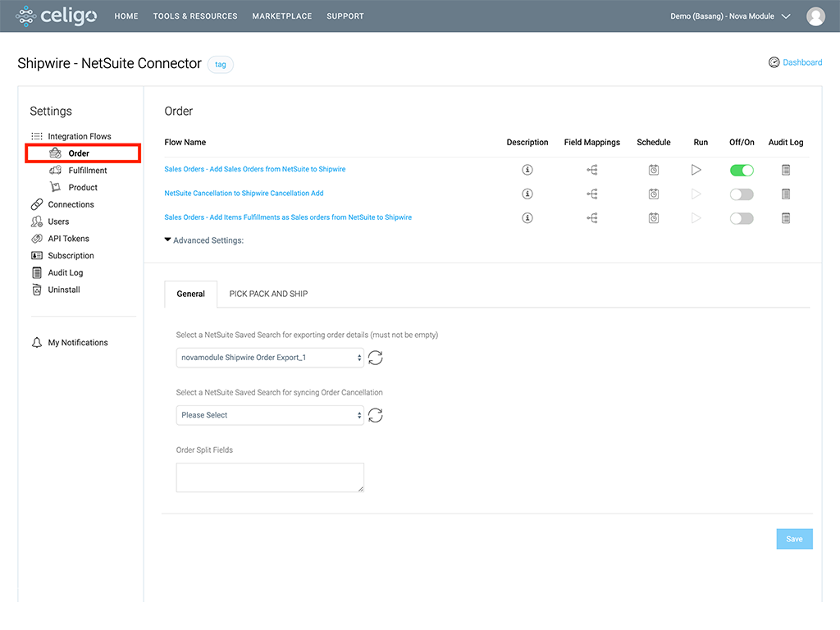Open Sales Orders - Add Sales Orders flow link
Image resolution: width=840 pixels, height=630 pixels.
pyautogui.click(x=255, y=169)
